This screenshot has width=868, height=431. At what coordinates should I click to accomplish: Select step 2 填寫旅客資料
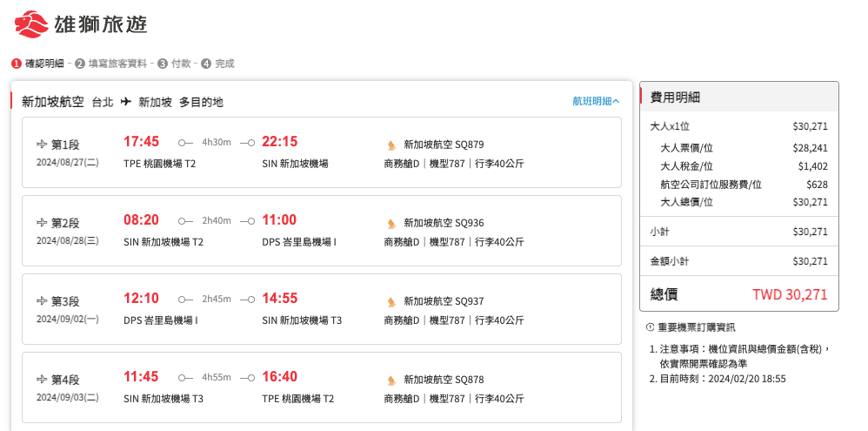(x=111, y=64)
